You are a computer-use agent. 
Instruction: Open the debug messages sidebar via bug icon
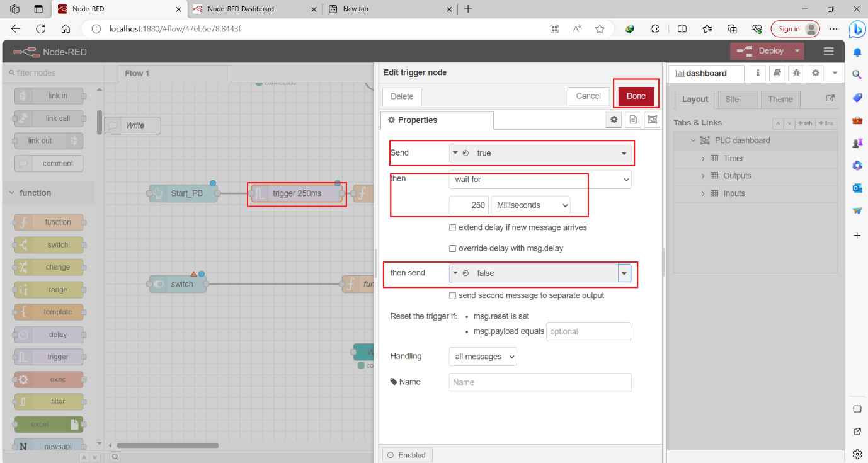(796, 73)
